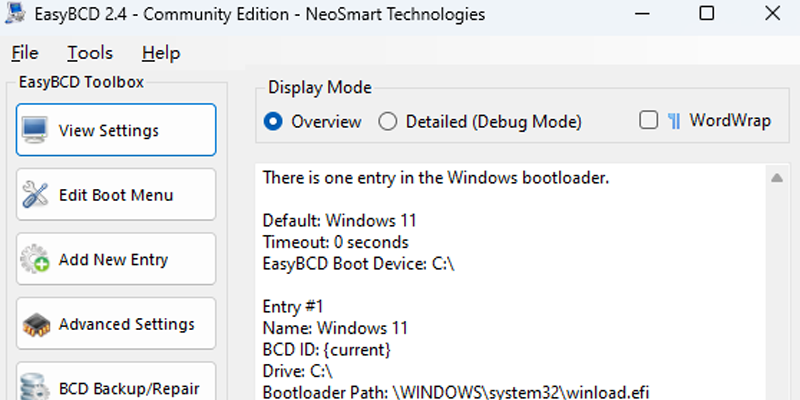Open Advanced Settings in toolbox
Screen dimensions: 800x400
116,324
